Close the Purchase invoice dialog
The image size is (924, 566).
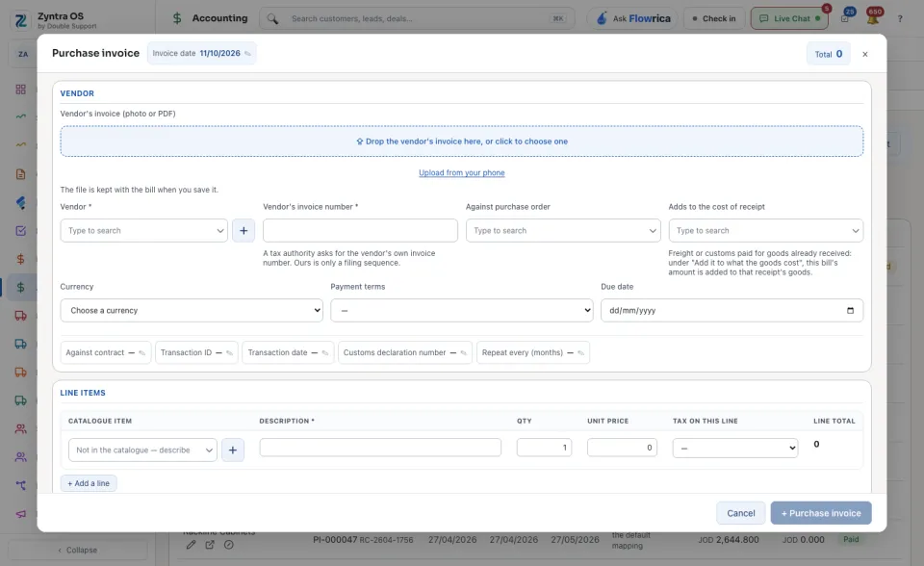click(865, 54)
